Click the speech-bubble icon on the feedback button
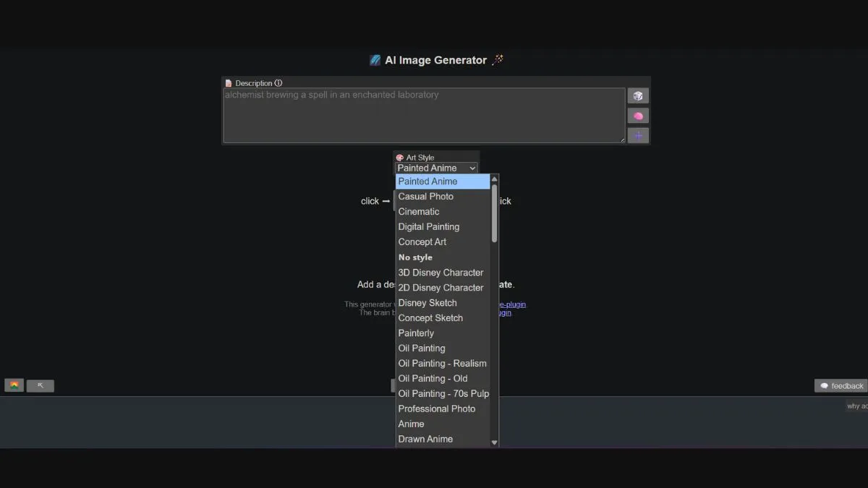This screenshot has width=868, height=488. point(825,385)
